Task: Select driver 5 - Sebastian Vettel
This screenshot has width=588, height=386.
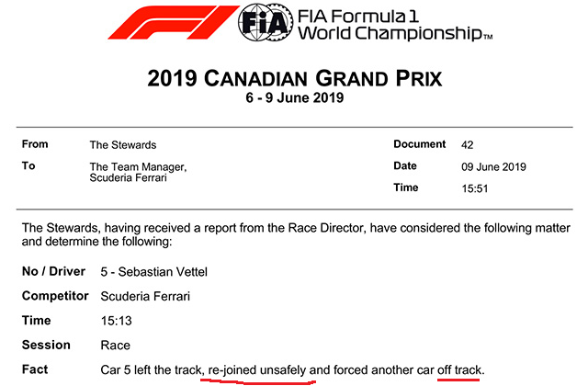Action: tap(153, 272)
